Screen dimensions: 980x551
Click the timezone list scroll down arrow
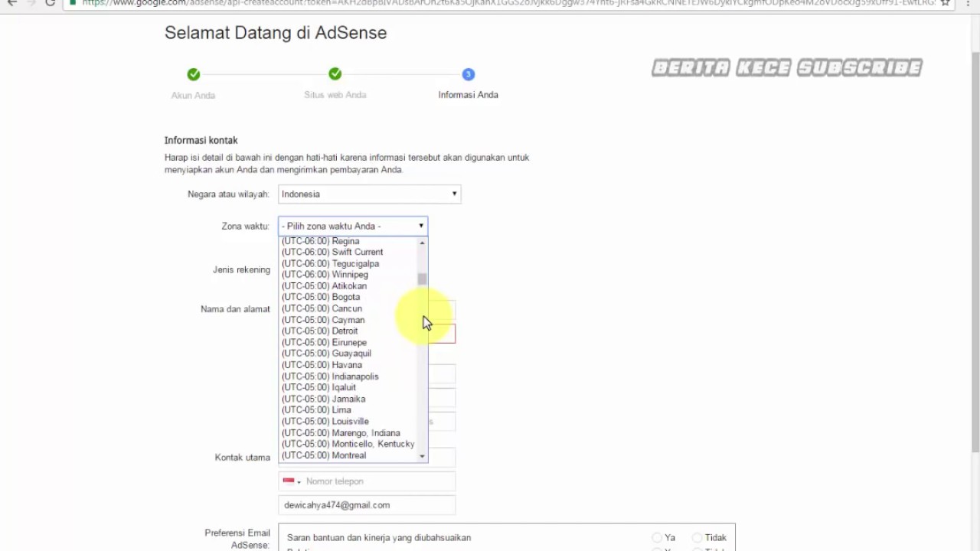tap(422, 456)
